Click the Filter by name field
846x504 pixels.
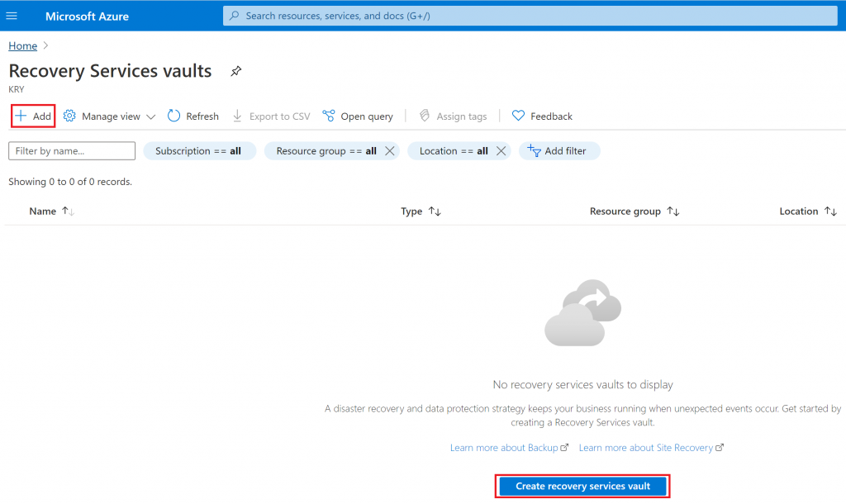coord(71,150)
